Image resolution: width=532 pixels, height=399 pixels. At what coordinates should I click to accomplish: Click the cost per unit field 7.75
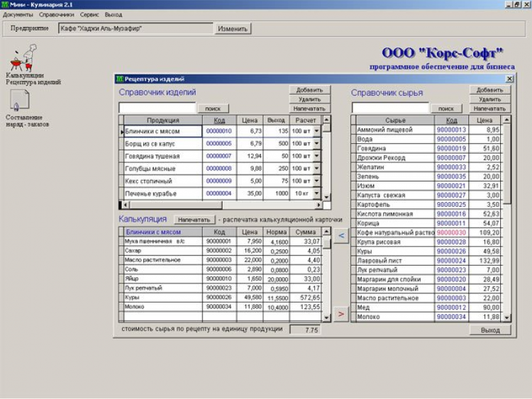[305, 330]
